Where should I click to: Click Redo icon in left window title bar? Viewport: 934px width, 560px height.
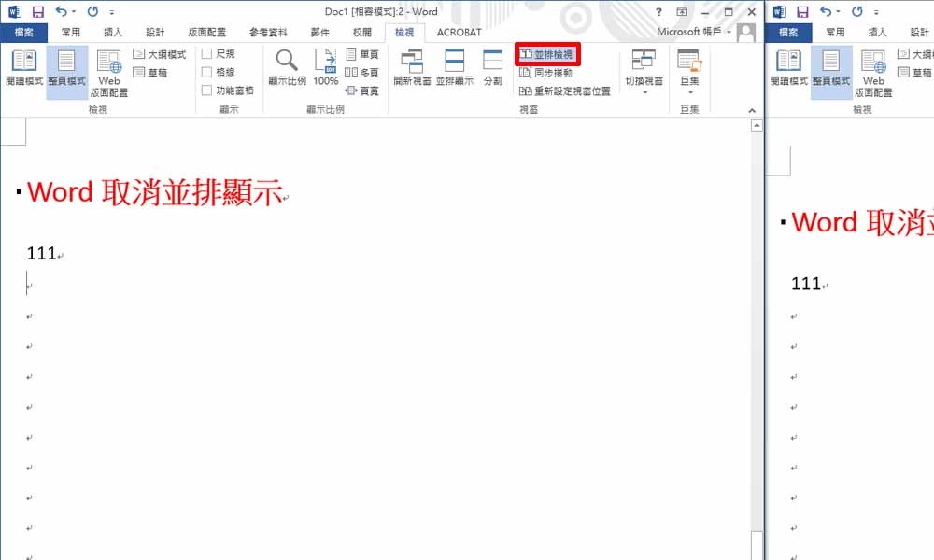[x=92, y=11]
